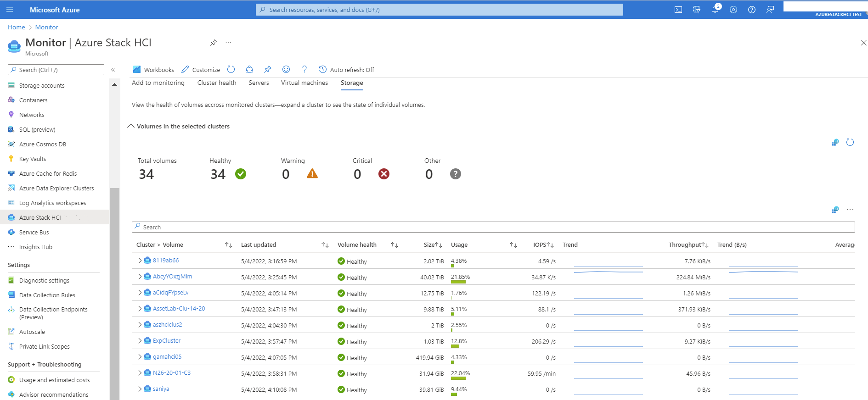Expand the 8119ab66 cluster row
Image resolution: width=868 pixels, height=400 pixels.
140,260
